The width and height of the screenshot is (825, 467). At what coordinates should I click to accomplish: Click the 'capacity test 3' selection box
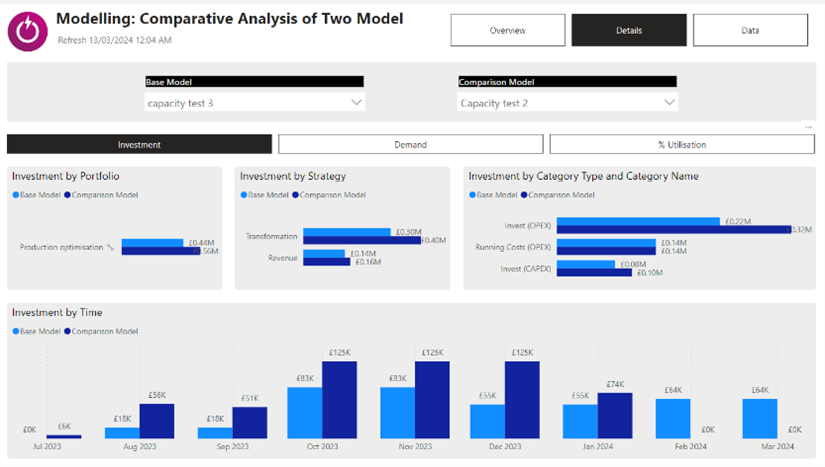pyautogui.click(x=255, y=103)
